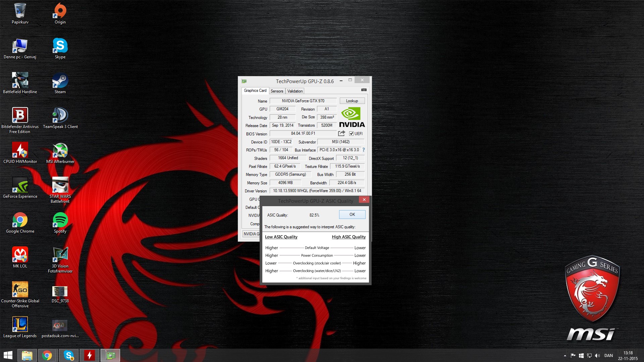Open File Explorer from the taskbar
This screenshot has height=362, width=644.
(x=27, y=355)
